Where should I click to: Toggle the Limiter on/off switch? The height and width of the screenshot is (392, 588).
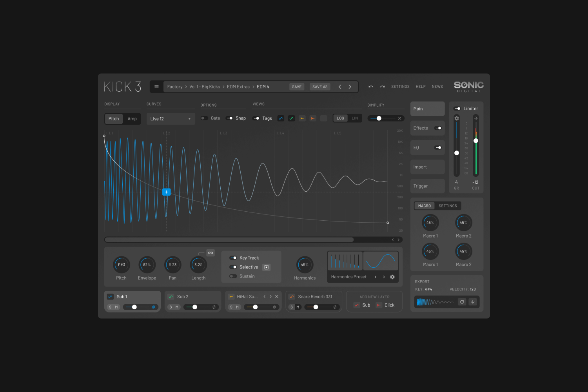click(457, 109)
